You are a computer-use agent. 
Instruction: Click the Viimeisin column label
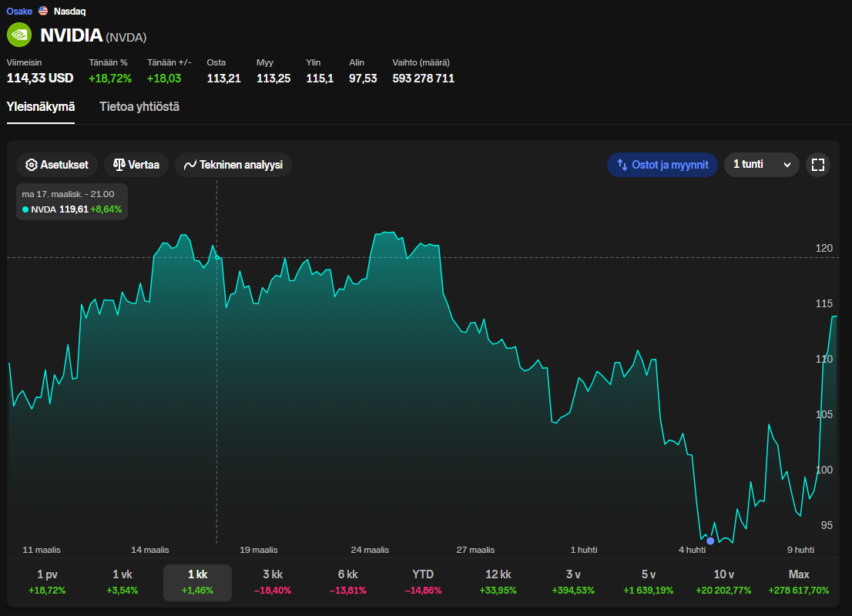click(x=24, y=62)
